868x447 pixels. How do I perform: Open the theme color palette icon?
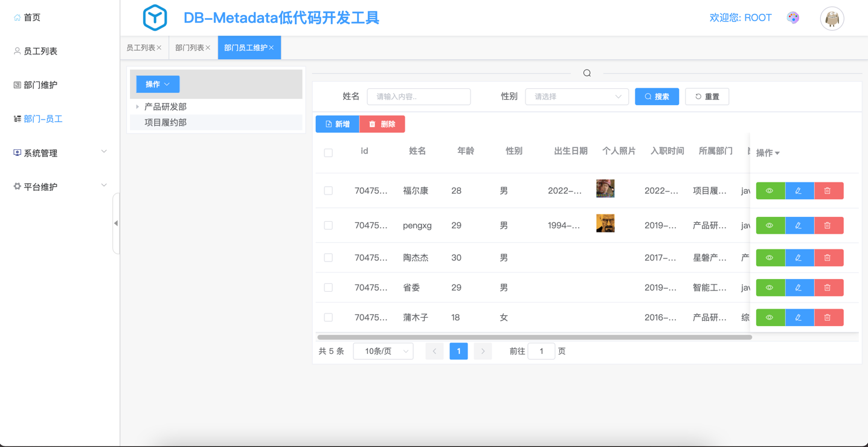[793, 18]
